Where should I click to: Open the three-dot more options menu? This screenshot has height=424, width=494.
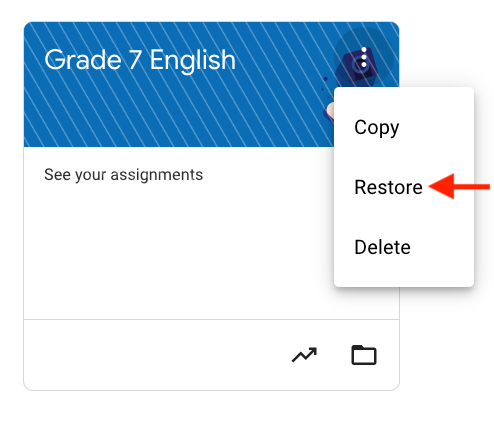pos(364,59)
